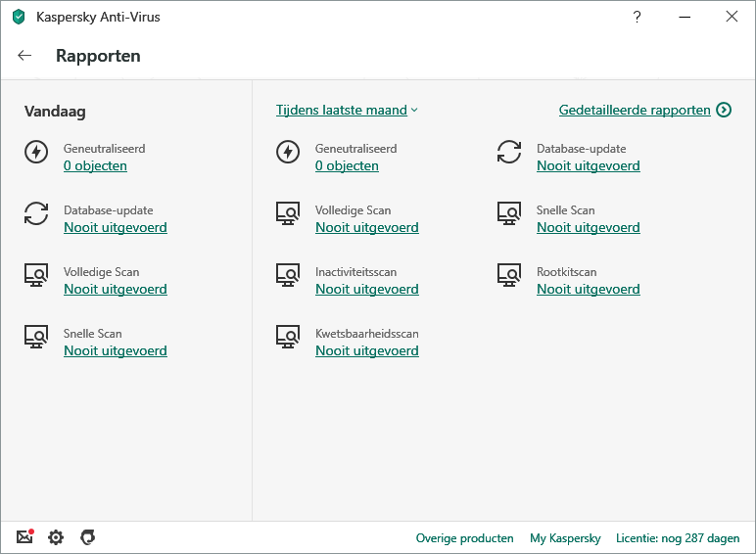Open notifications envelope icon in bottom bar
Image resolution: width=756 pixels, height=554 pixels.
pos(25,536)
